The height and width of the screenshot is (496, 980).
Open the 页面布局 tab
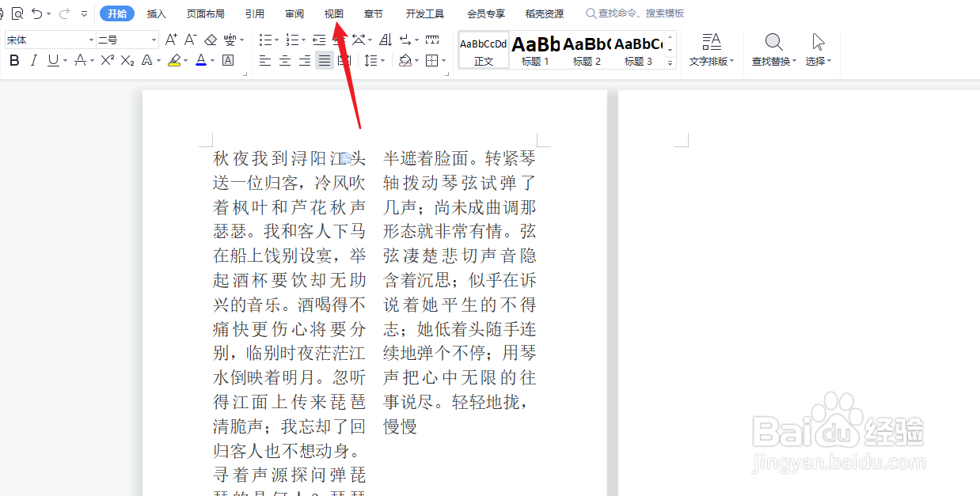[x=206, y=13]
